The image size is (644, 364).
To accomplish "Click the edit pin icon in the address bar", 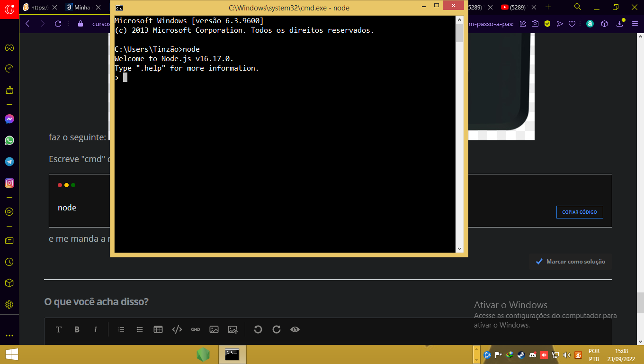I will pos(523,24).
